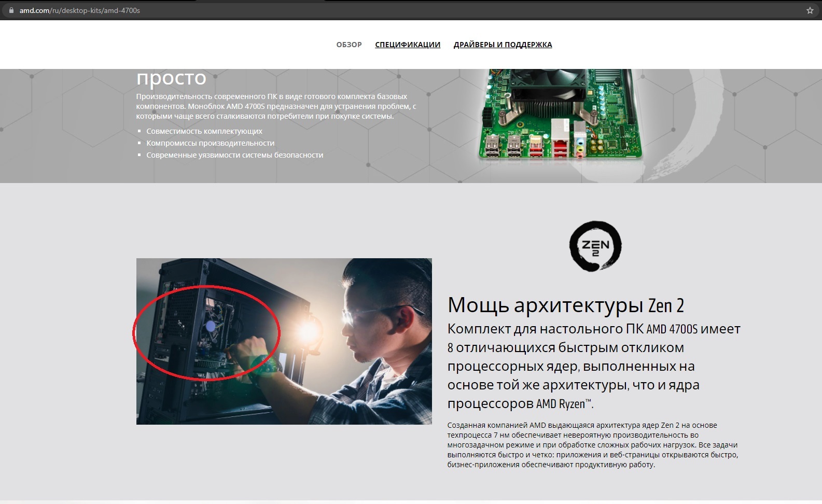Click the bookmark star icon in address bar
The height and width of the screenshot is (504, 822).
coord(810,10)
